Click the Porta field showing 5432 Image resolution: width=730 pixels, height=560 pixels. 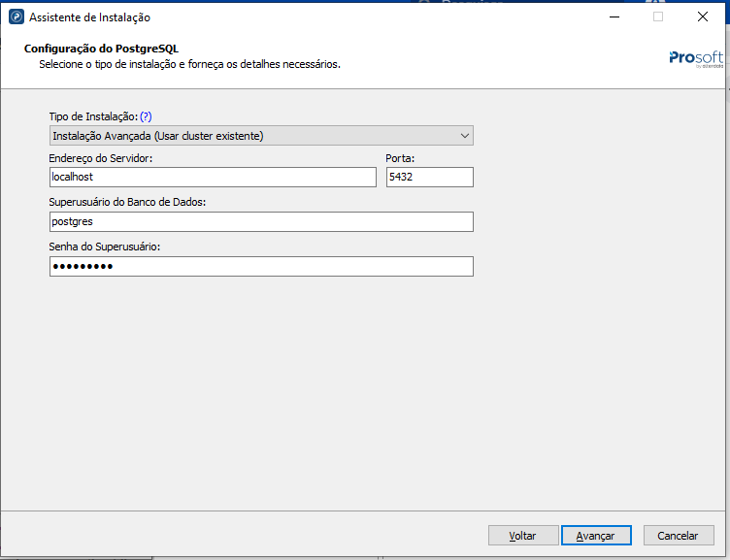[429, 177]
